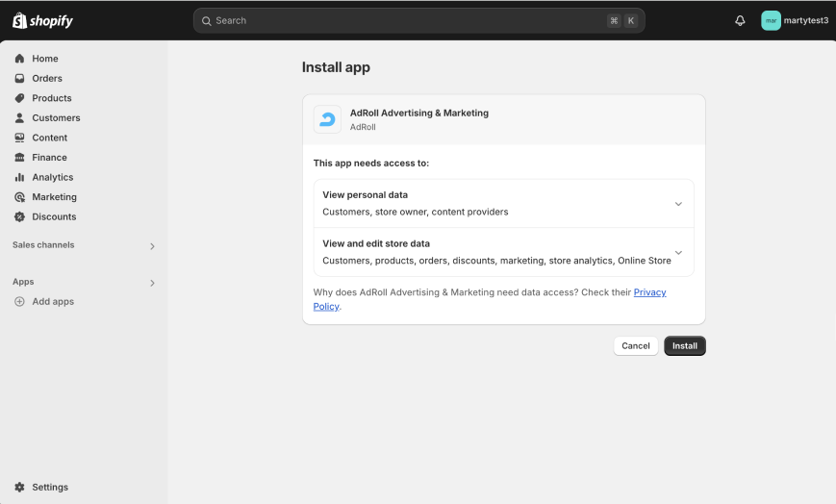The width and height of the screenshot is (836, 504).
Task: Click the Add apps plus icon
Action: pos(19,302)
